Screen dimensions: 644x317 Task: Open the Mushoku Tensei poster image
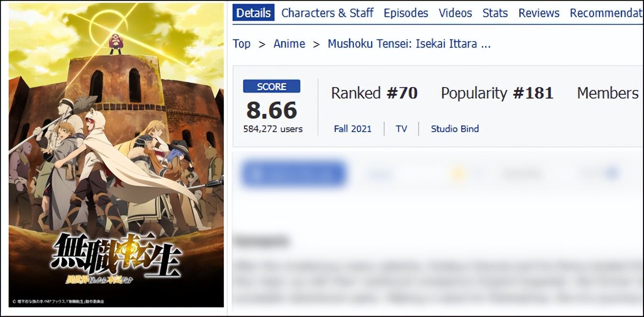coord(116,155)
